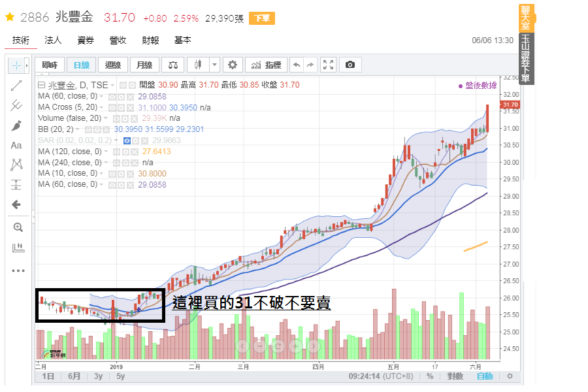Screen dimensions: 588x392
Task: Select 週線 weekly chart interval
Action: [x=113, y=65]
